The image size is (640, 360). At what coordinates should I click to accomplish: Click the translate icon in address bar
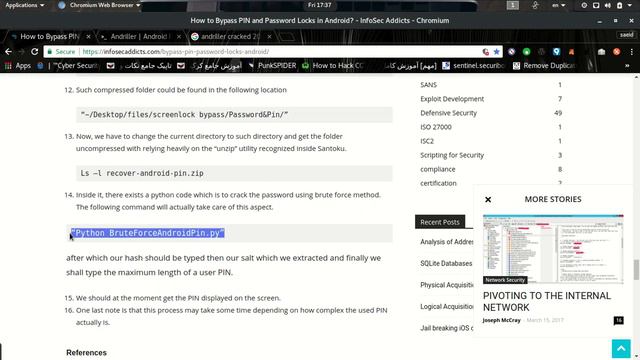tap(485, 52)
